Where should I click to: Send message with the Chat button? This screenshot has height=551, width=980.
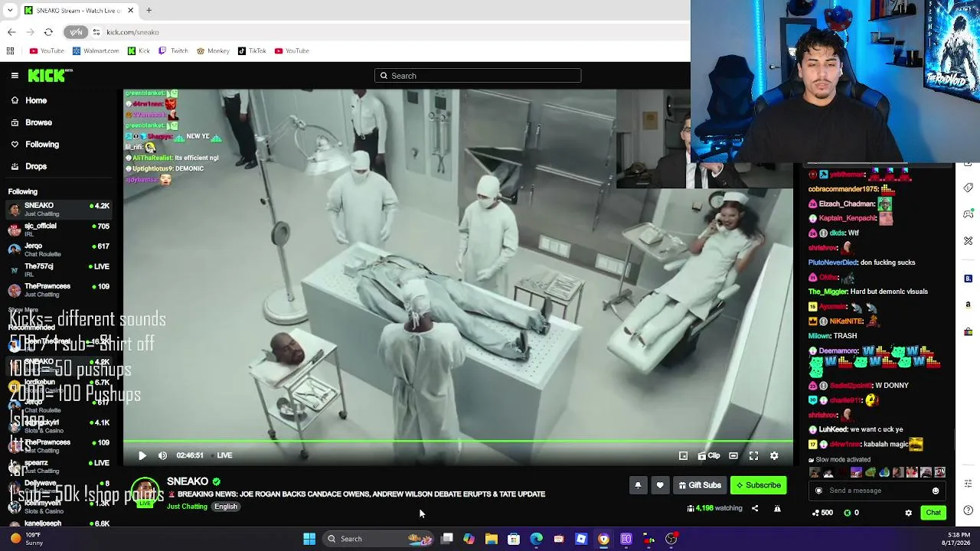tap(933, 513)
